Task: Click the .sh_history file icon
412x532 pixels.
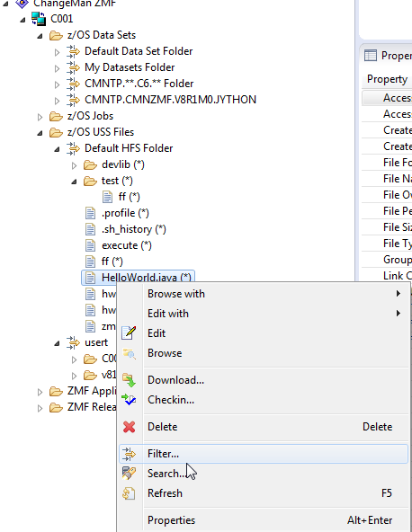Action: click(90, 229)
